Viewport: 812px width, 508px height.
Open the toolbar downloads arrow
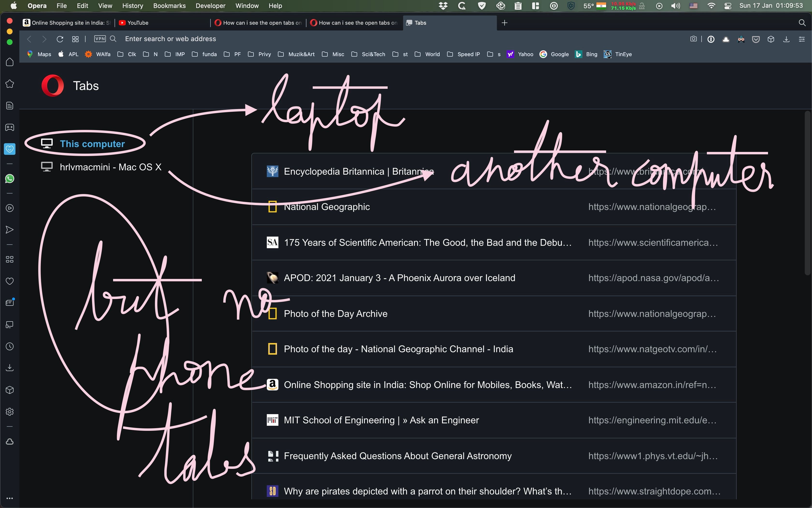(786, 39)
